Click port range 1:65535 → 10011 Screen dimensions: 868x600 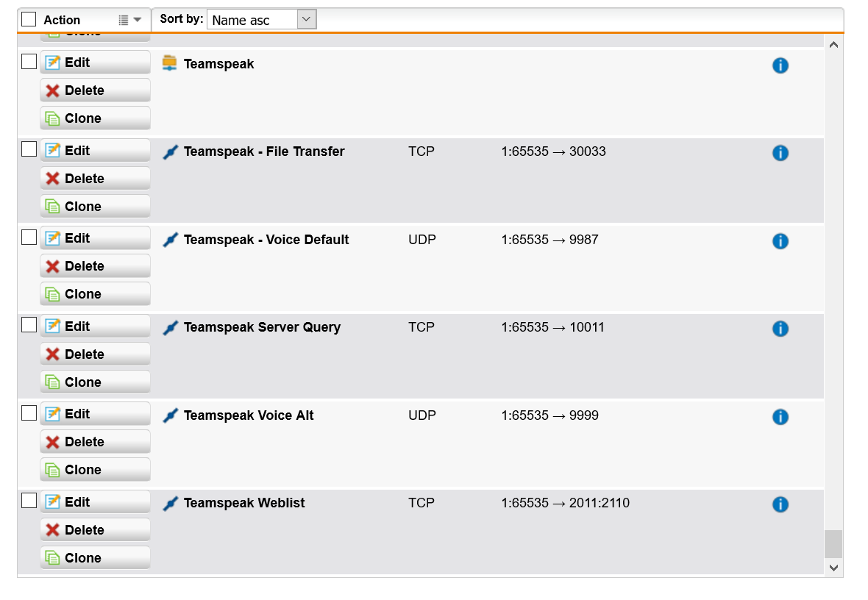click(x=553, y=327)
